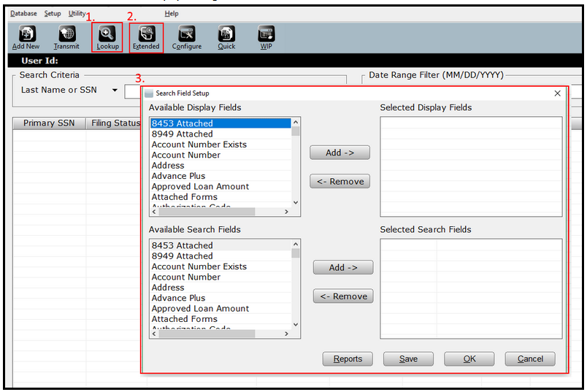The height and width of the screenshot is (392, 587).
Task: Click the Reports button
Action: [348, 359]
